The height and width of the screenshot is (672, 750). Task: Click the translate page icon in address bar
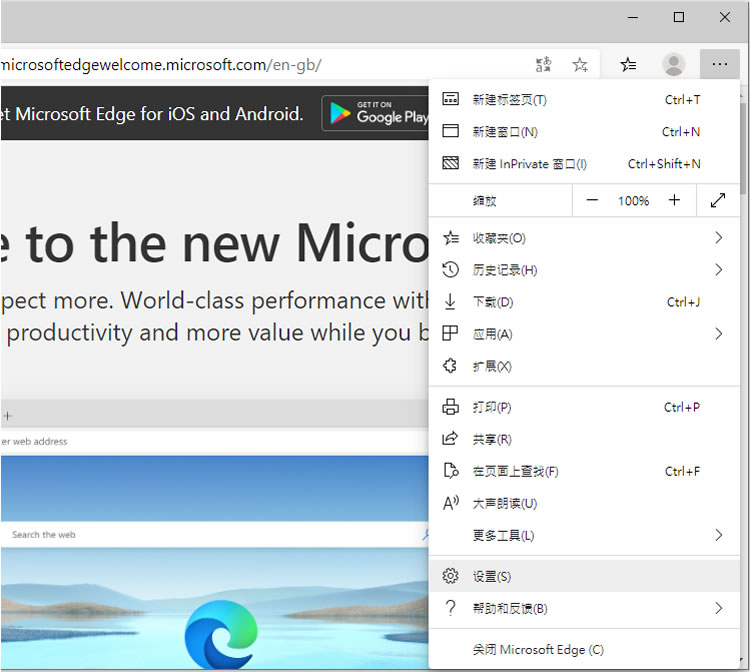pyautogui.click(x=543, y=64)
